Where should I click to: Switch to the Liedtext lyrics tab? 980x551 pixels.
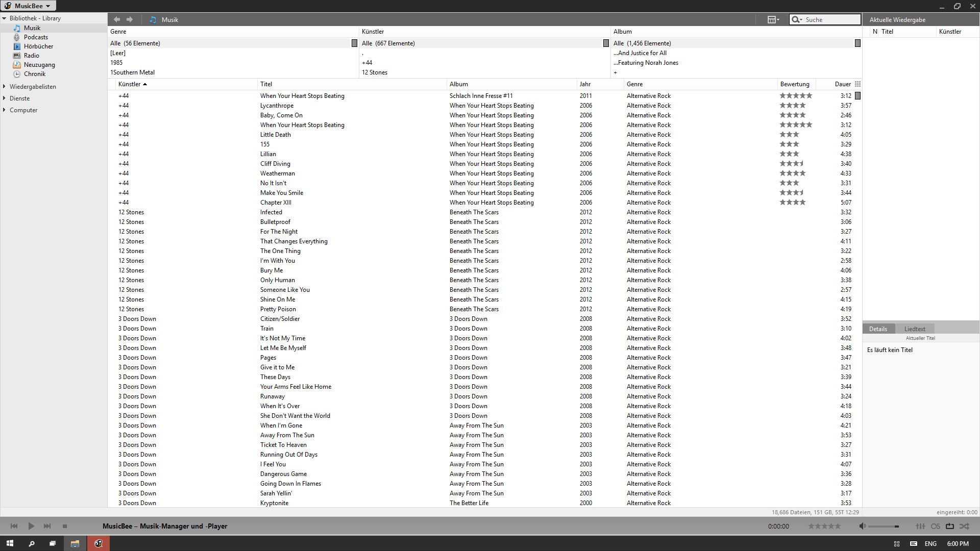914,329
